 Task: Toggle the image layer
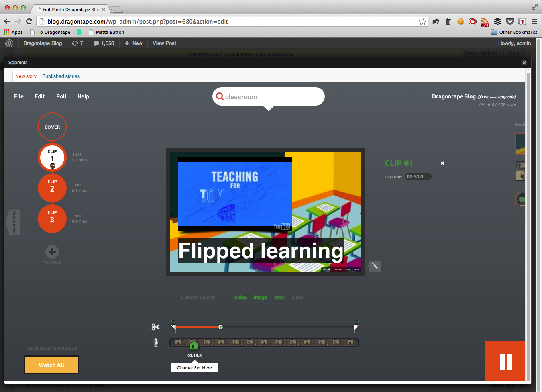[x=261, y=298]
